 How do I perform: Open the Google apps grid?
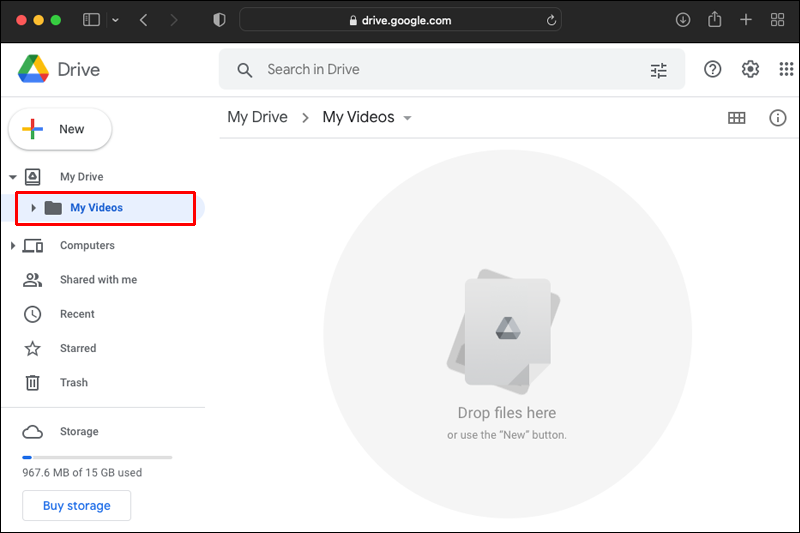coord(786,69)
